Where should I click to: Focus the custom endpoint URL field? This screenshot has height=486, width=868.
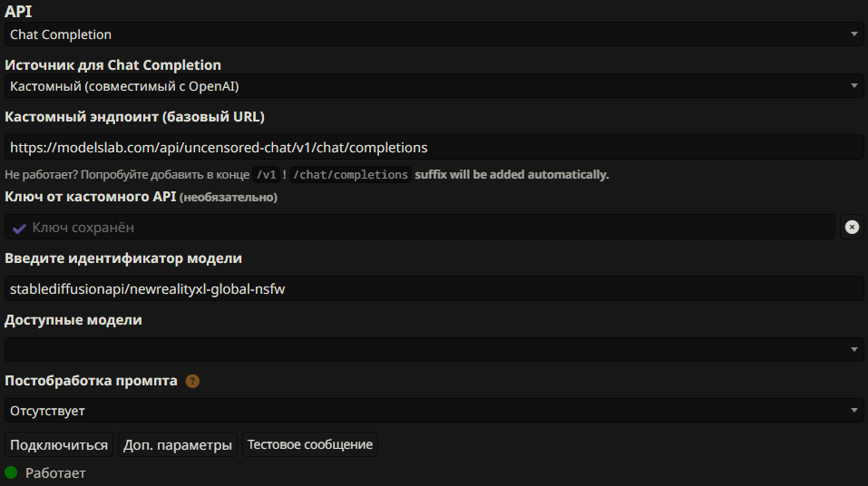433,147
